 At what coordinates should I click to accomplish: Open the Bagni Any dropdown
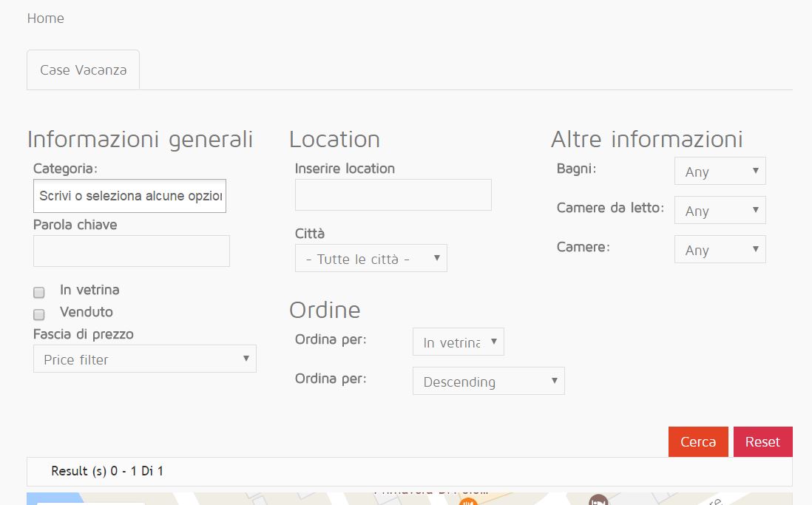point(720,171)
